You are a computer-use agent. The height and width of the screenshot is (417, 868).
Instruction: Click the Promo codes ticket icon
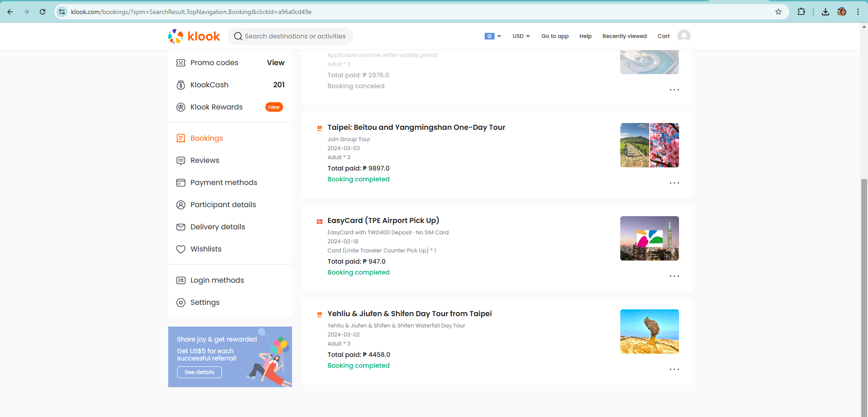coord(181,63)
